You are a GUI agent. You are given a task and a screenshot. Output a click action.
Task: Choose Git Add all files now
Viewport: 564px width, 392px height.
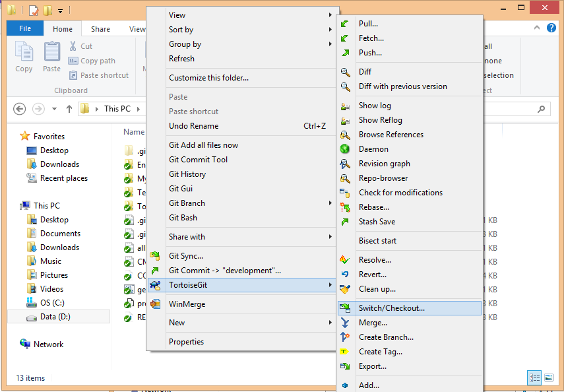coord(204,145)
